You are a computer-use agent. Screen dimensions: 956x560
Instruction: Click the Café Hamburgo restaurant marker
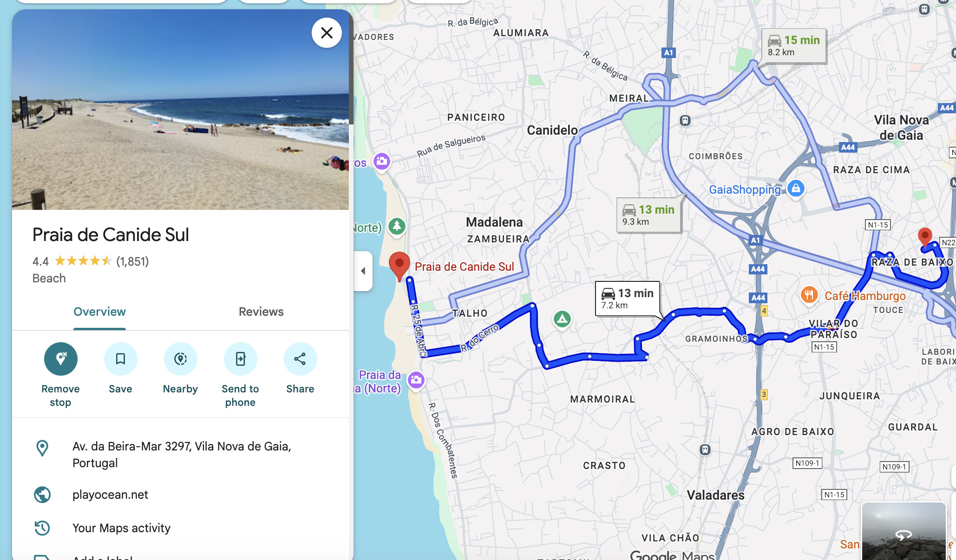[809, 295]
